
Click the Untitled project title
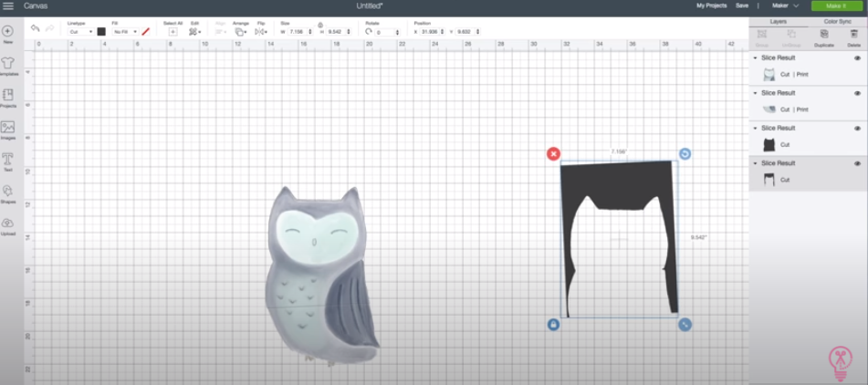[x=371, y=5]
